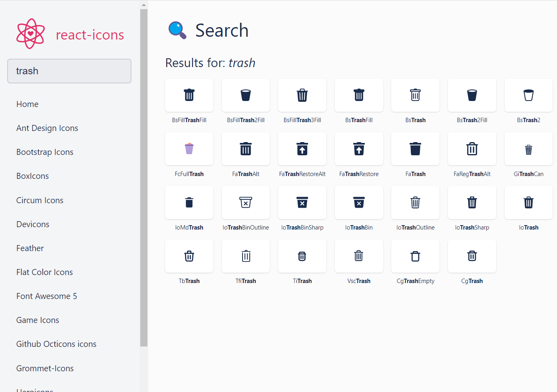Select the FaTrashRestoreAlt icon
557x392 pixels.
pyautogui.click(x=302, y=149)
